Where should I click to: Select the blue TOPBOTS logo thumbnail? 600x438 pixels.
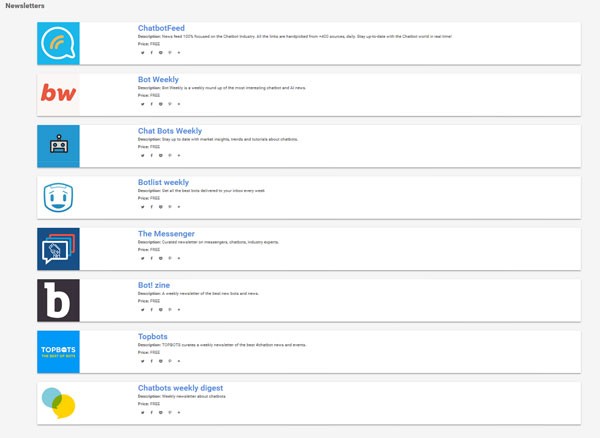pos(58,352)
